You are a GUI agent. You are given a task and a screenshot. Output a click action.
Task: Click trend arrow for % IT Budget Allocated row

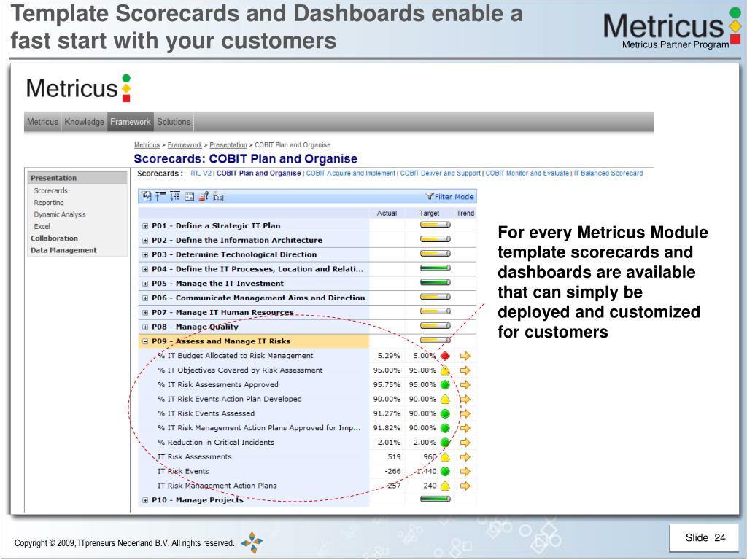pyautogui.click(x=465, y=356)
